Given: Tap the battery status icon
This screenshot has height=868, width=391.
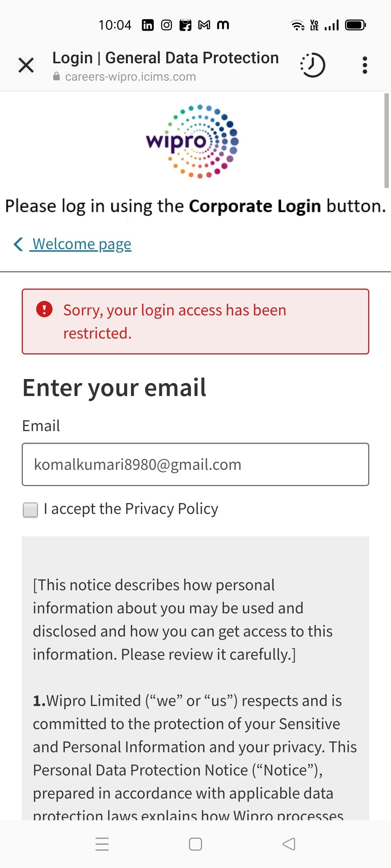Looking at the screenshot, I should 356,25.
